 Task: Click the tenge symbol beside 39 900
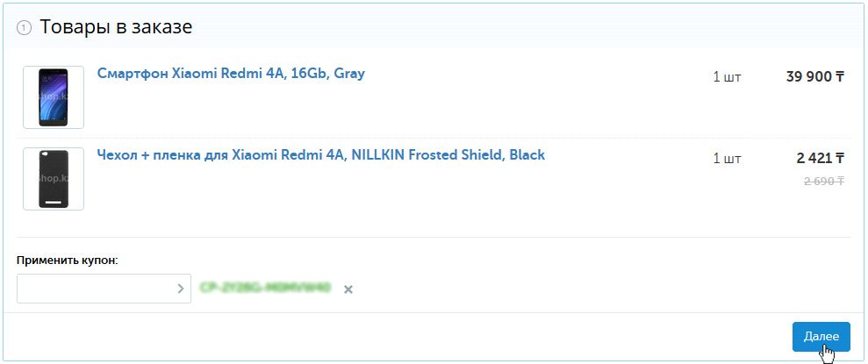(x=840, y=77)
